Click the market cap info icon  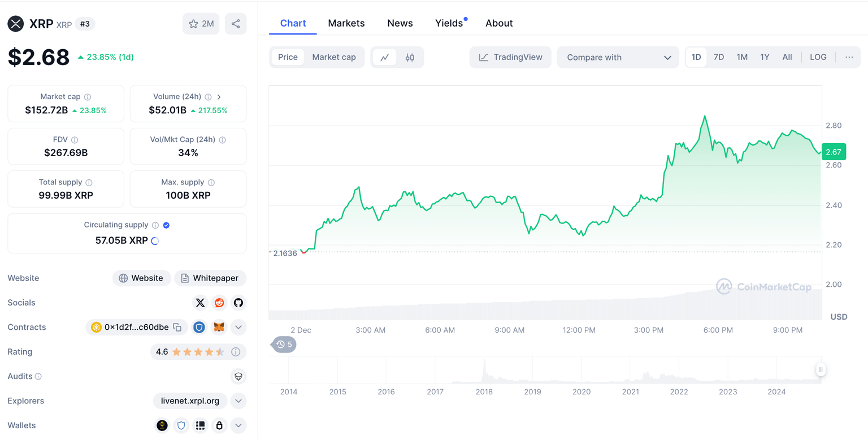click(88, 97)
